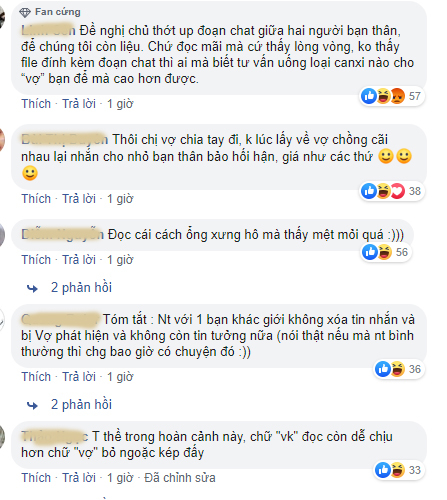Click the reply arrow icon below Tóm tắt comment
The height and width of the screenshot is (500, 447).
pos(32,405)
